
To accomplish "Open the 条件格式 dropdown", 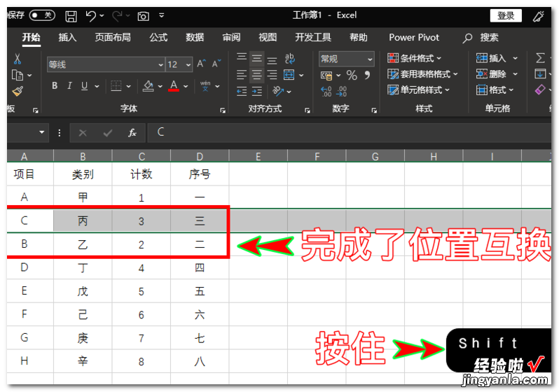I will point(415,58).
